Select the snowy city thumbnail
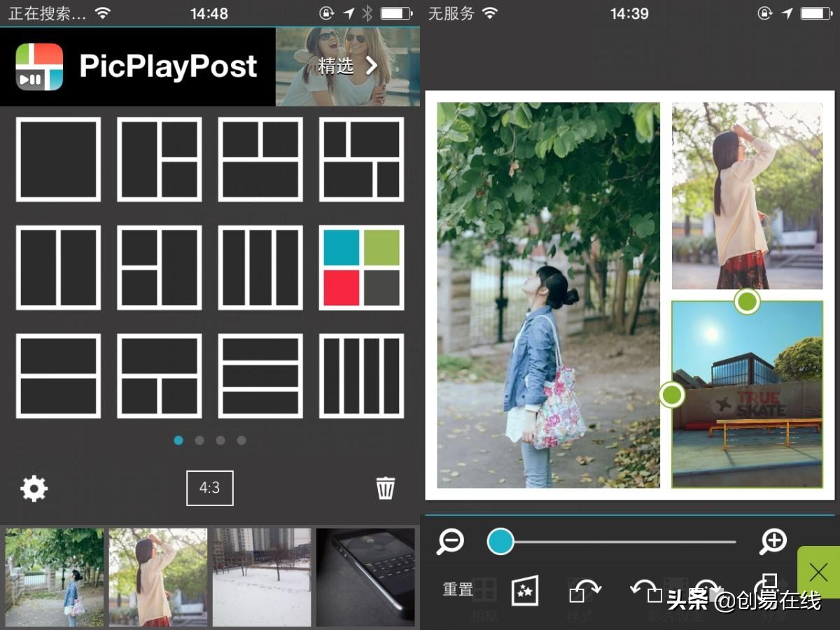Viewport: 840px width, 630px height. 262,577
